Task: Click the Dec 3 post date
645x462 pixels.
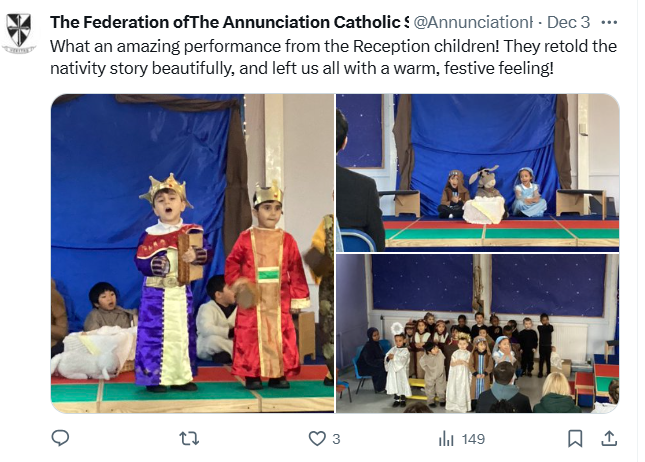Action: (570, 22)
